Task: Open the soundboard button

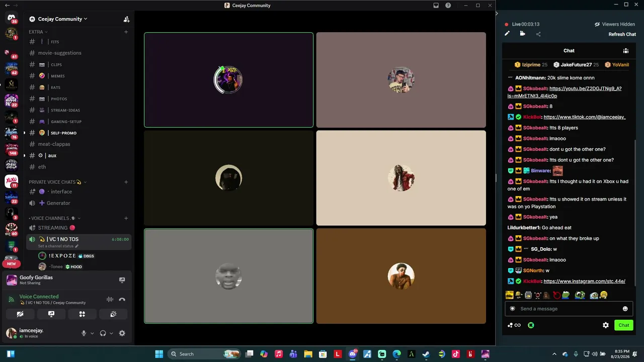Action: (x=113, y=314)
